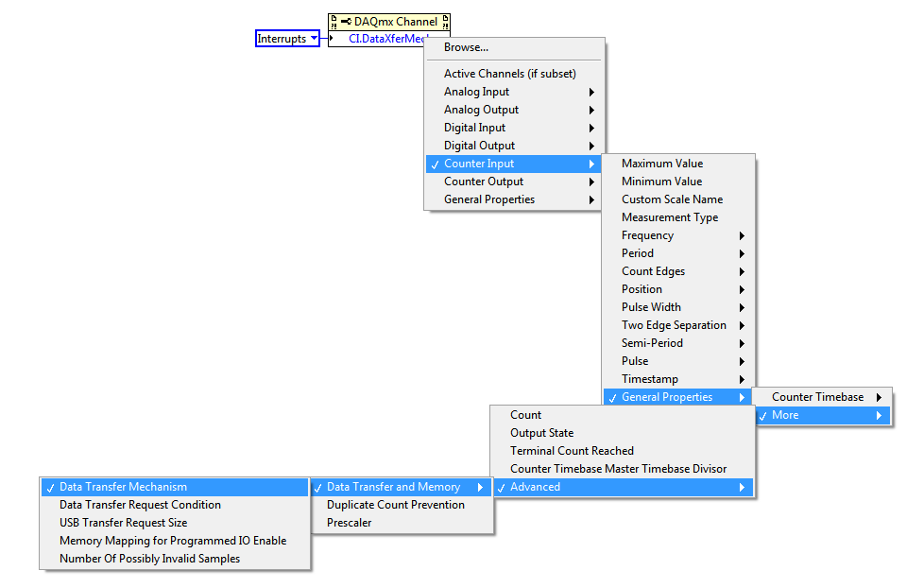
Task: Select Counter Timebase Master Timebase Divisor
Action: pos(623,469)
